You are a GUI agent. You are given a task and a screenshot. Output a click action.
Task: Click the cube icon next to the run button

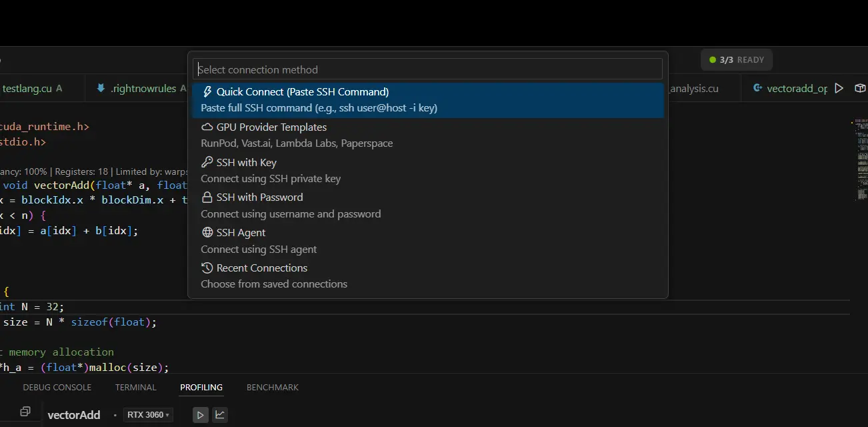(x=860, y=87)
